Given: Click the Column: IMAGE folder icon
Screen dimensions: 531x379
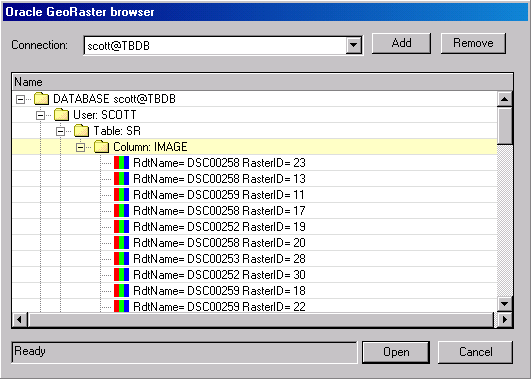Looking at the screenshot, I should point(102,147).
